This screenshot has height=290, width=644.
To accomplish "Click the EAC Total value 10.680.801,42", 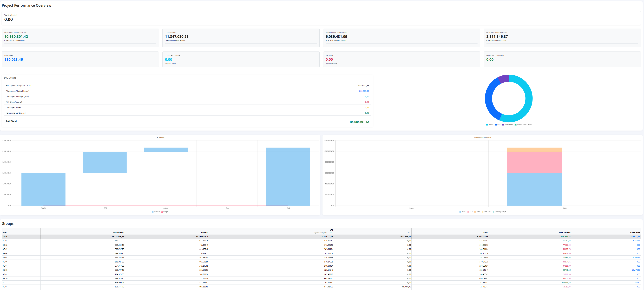I will 359,122.
